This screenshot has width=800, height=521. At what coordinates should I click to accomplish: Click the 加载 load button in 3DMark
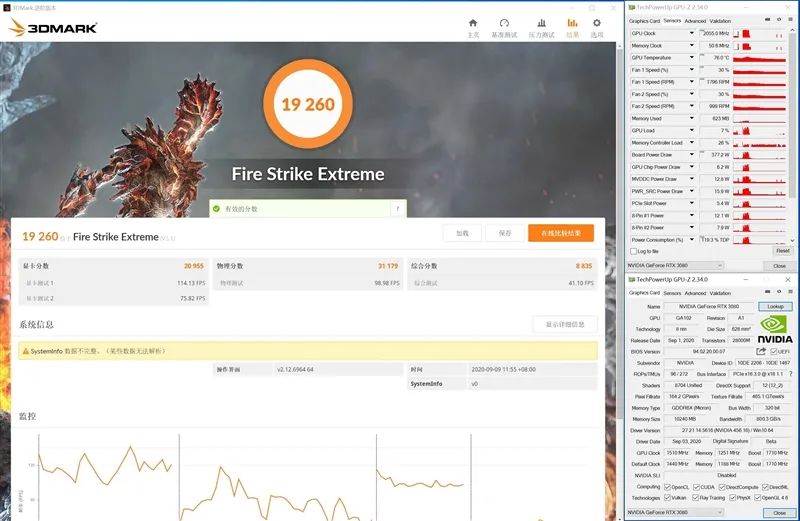[x=462, y=233]
